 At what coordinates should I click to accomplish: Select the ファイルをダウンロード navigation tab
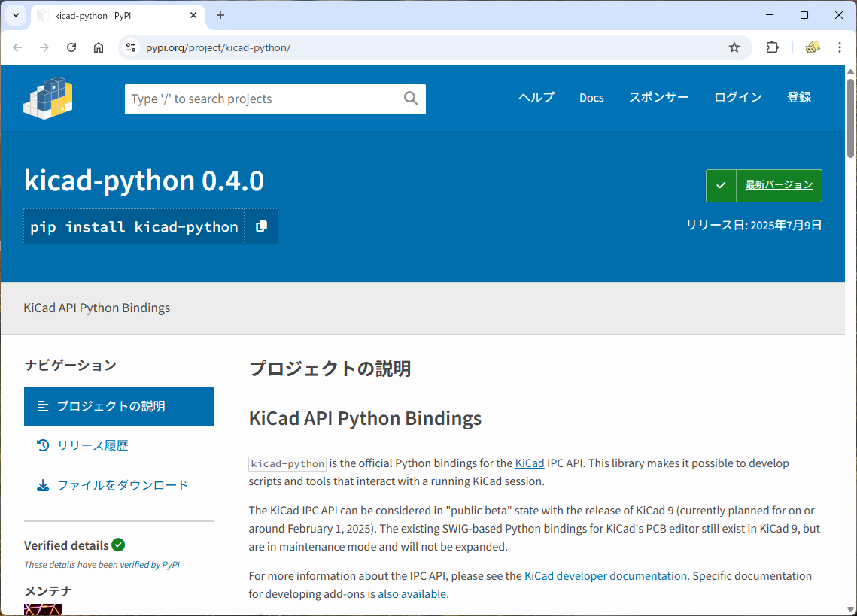pyautogui.click(x=123, y=485)
